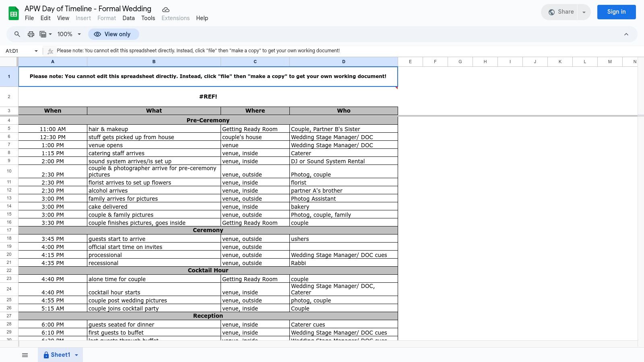Click the Google Sheets home logo
644x362 pixels.
14,13
